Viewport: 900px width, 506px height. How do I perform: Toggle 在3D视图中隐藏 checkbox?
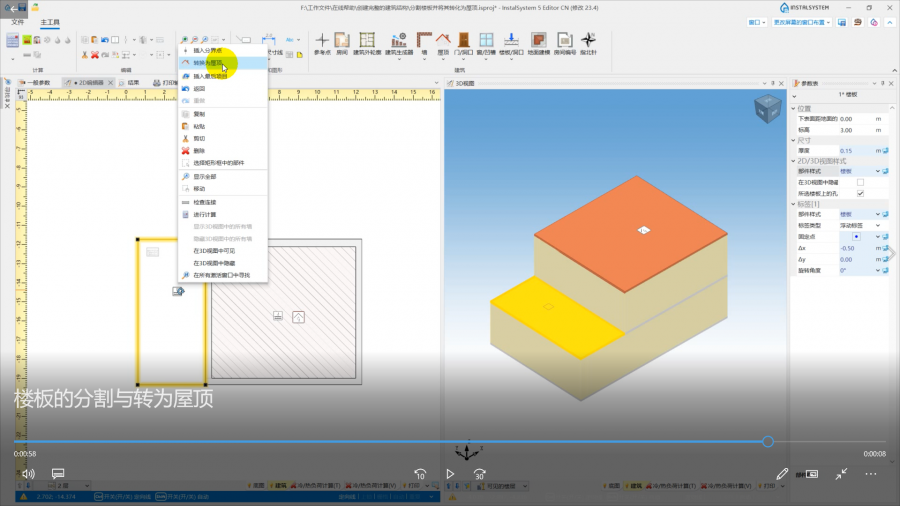(860, 182)
